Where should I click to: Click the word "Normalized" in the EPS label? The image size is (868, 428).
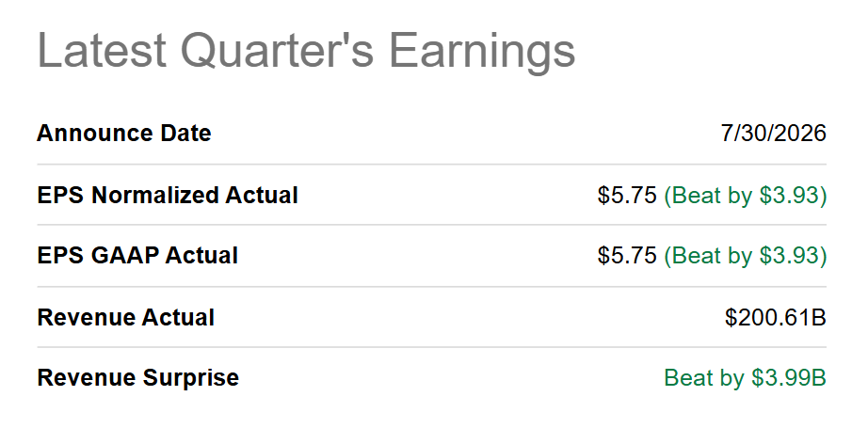[155, 196]
